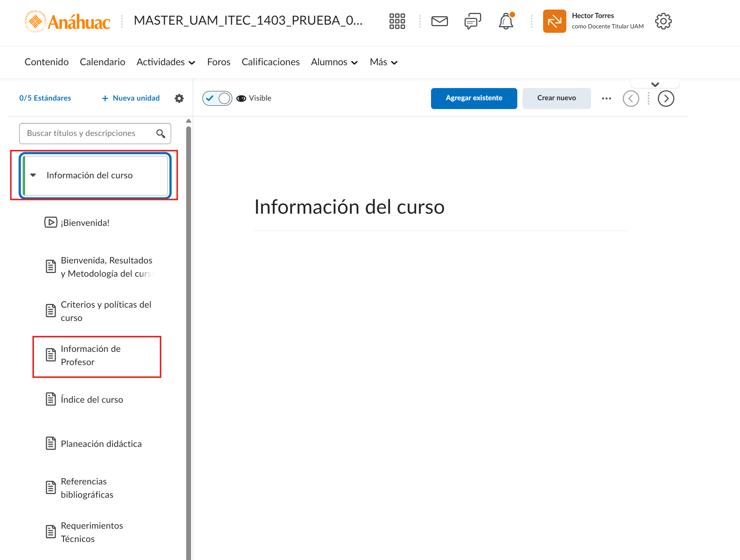Image resolution: width=740 pixels, height=560 pixels.
Task: Click the Agregar existente button
Action: pos(474,98)
